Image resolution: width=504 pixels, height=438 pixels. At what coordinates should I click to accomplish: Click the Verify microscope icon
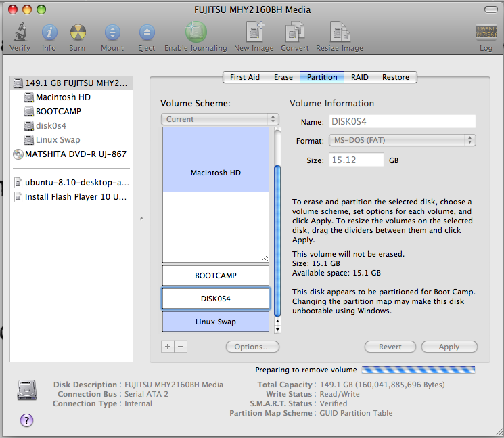coord(20,32)
